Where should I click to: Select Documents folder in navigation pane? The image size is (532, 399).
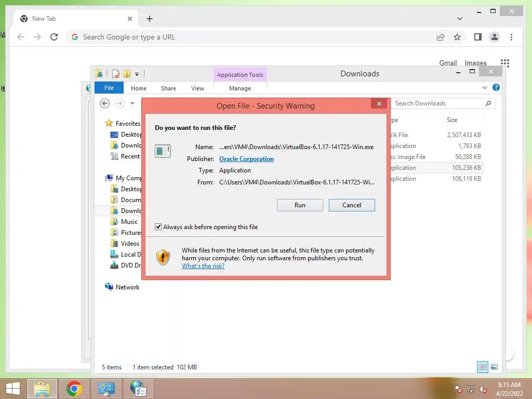click(126, 200)
